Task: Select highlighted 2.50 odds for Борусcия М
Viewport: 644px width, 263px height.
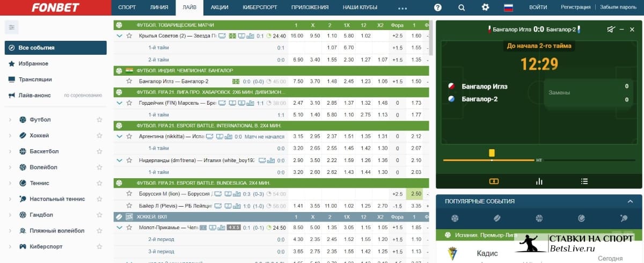Action: coord(414,193)
